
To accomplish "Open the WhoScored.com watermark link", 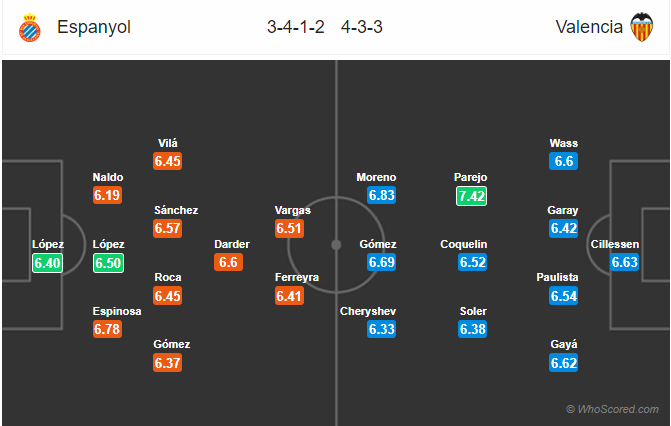I will point(612,409).
